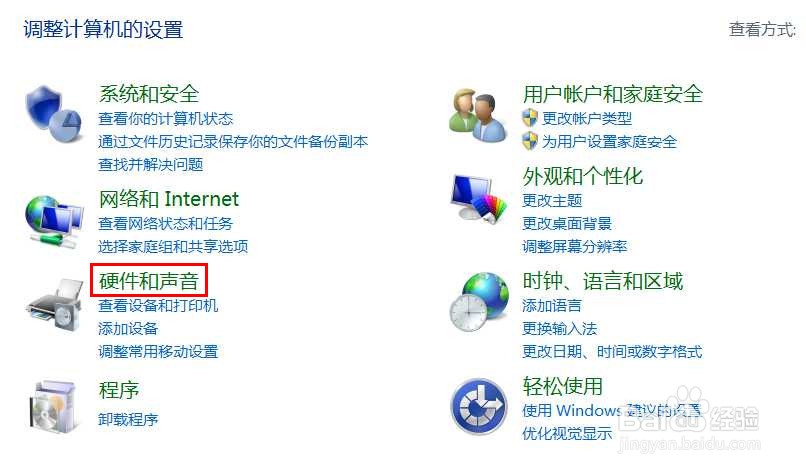The height and width of the screenshot is (472, 806).
Task: Click the Clock and globe region icon
Action: point(479,302)
